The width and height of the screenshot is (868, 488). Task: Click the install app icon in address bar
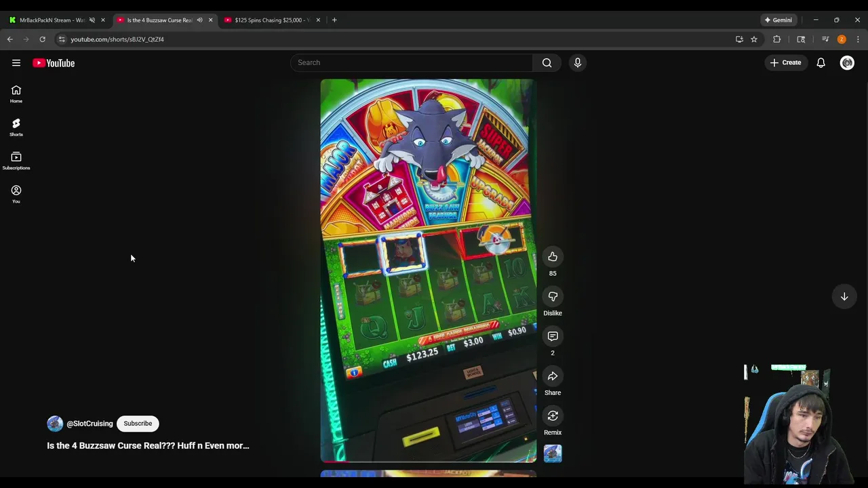(739, 39)
